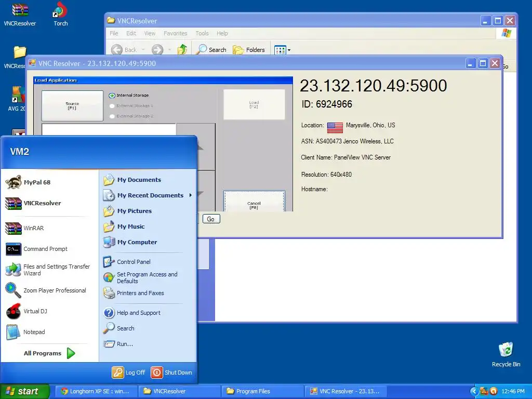The image size is (532, 399).
Task: Open Control Panel
Action: (x=127, y=262)
